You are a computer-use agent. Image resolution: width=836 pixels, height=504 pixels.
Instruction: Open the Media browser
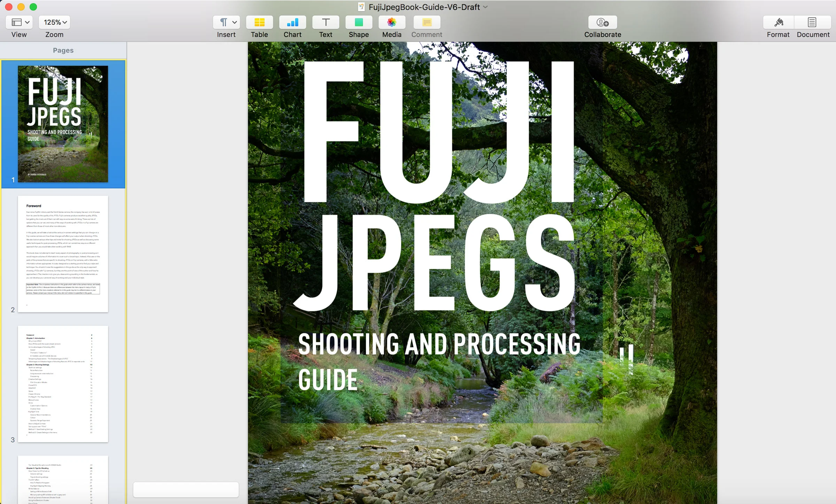392,22
